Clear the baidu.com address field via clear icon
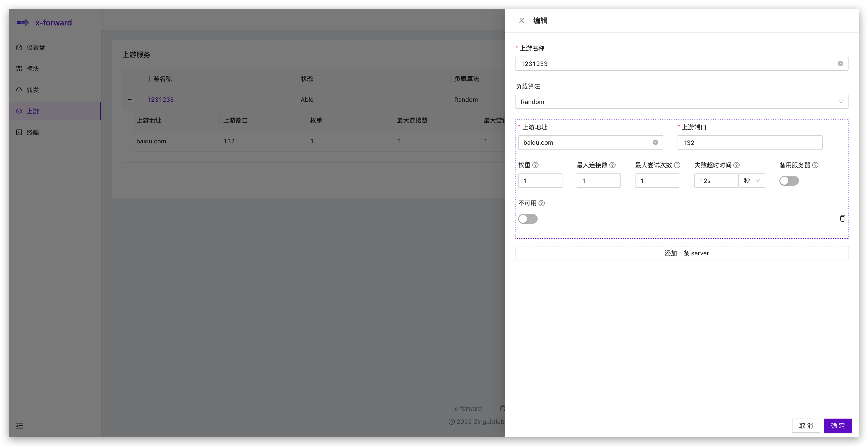 tap(655, 142)
